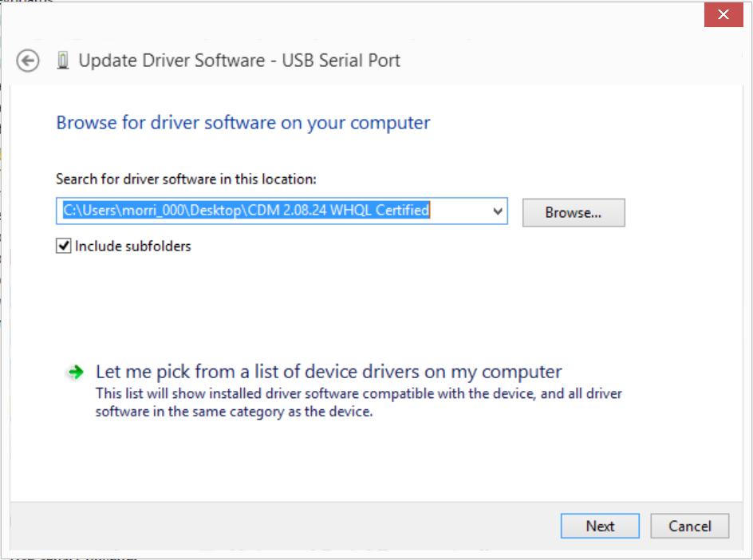Click the blank white area below Include subfolders
The width and height of the screenshot is (753, 560).
point(336,302)
